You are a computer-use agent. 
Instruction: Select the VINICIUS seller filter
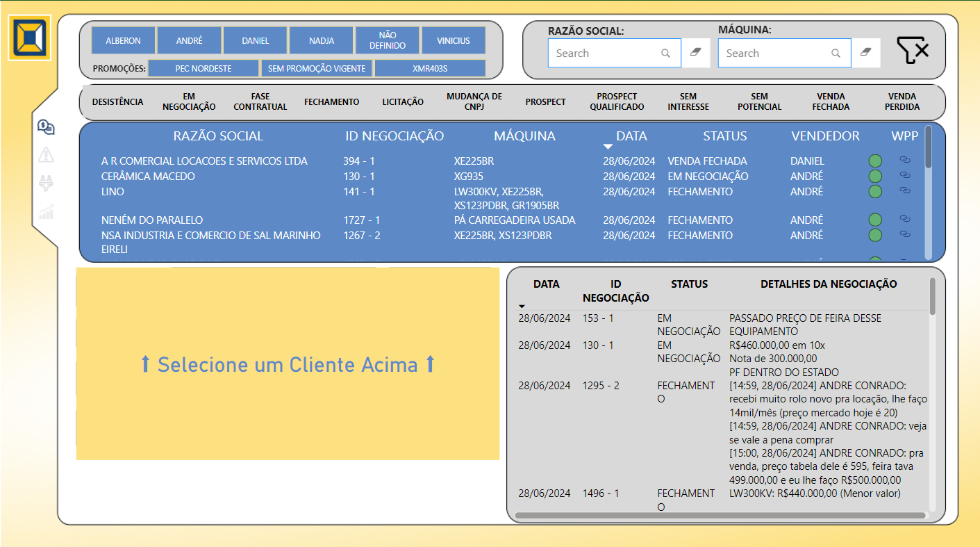pyautogui.click(x=453, y=40)
